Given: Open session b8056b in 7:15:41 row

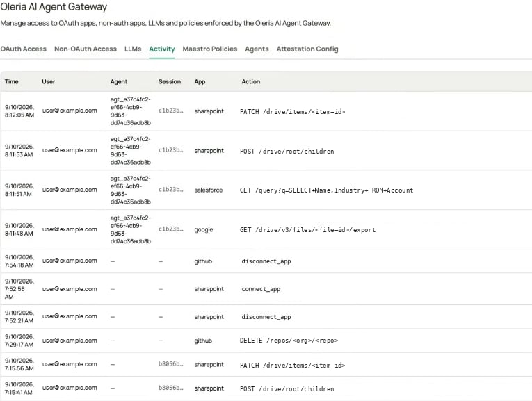Looking at the screenshot, I should 170,388.
